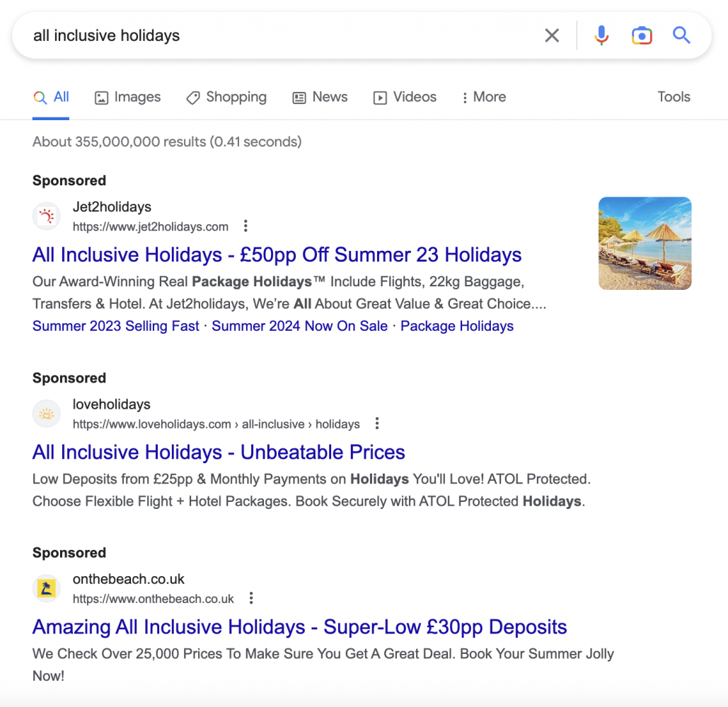
Task: Click the onthebeach.co.uk favicon logo
Action: (47, 588)
